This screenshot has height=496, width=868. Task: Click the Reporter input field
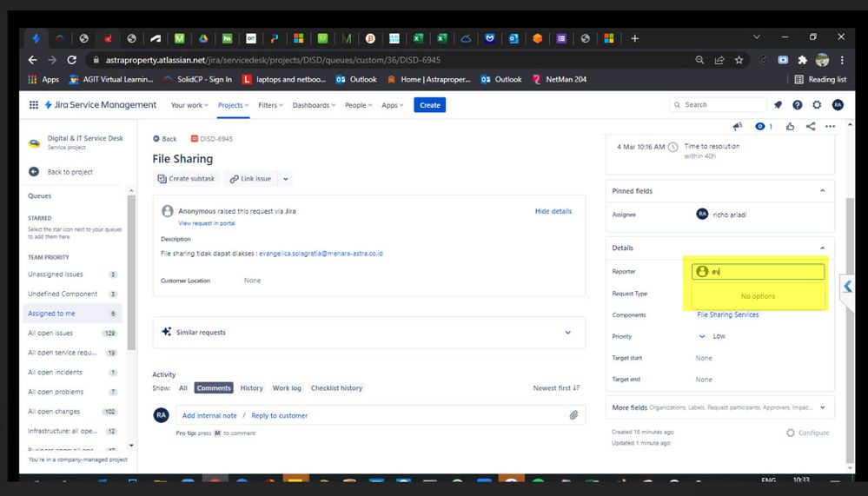click(758, 271)
